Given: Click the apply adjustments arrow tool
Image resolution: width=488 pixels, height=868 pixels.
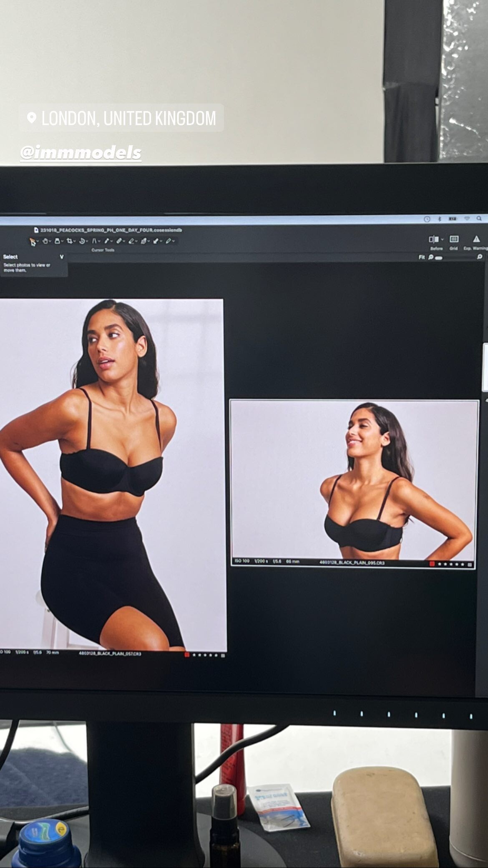Looking at the screenshot, I should 156,241.
